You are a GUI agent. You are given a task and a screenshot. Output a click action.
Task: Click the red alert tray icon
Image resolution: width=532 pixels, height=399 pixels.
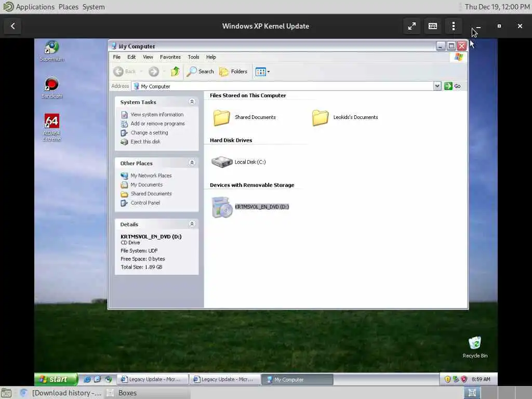(x=464, y=379)
